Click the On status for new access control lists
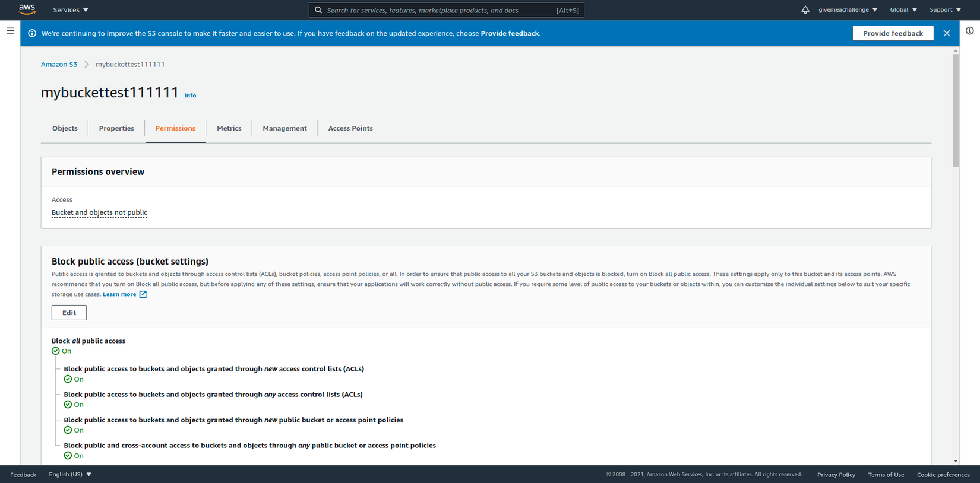Image resolution: width=980 pixels, height=483 pixels. pos(74,379)
